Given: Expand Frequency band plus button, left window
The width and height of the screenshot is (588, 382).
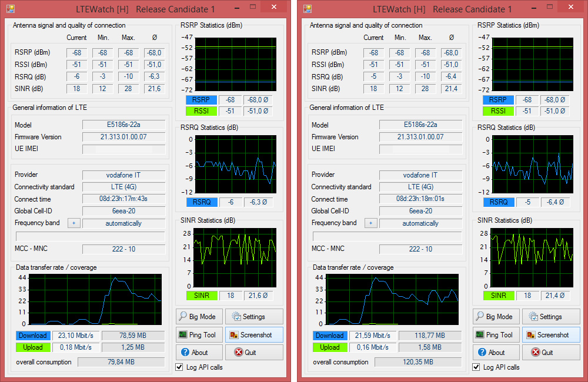Looking at the screenshot, I should point(73,223).
